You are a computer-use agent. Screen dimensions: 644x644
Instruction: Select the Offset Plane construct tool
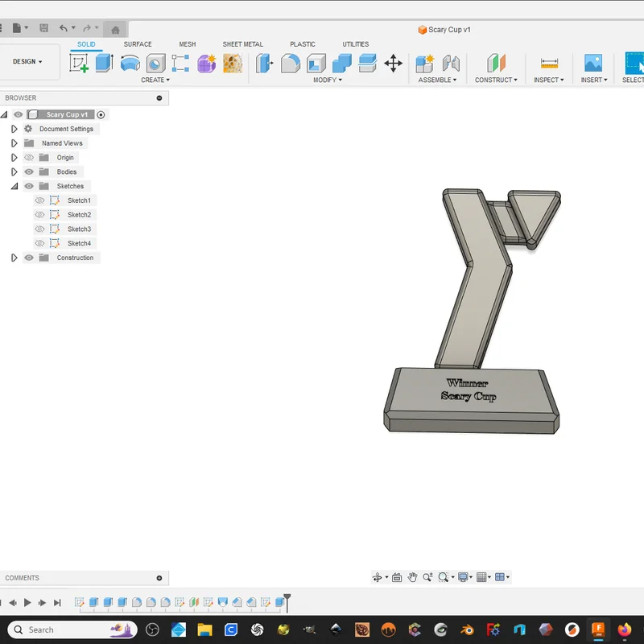496,64
